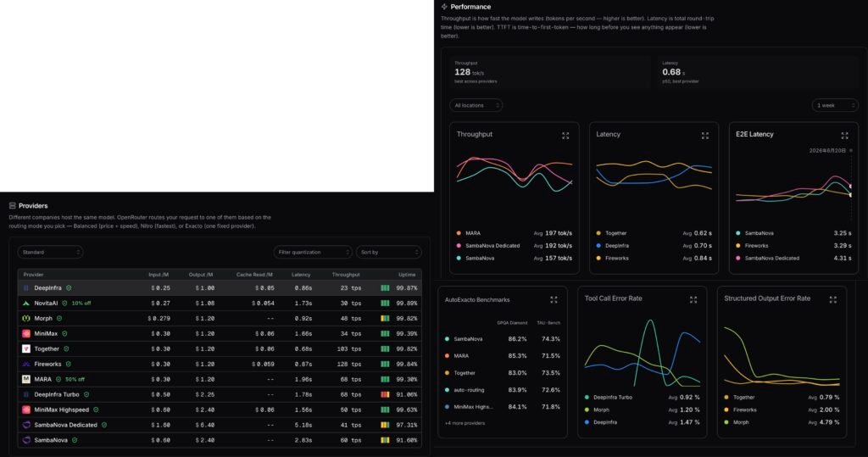The width and height of the screenshot is (868, 457).
Task: Click the uptime bar indicator for SambaNova Dedicated
Action: 386,425
